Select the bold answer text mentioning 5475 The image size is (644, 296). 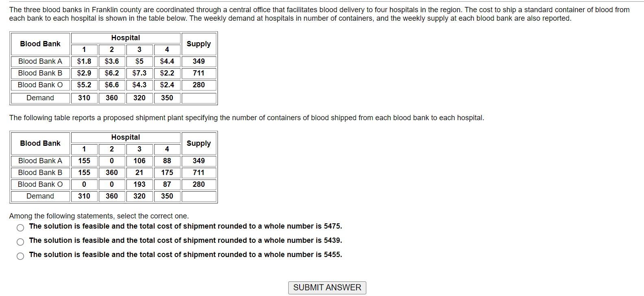(x=185, y=226)
